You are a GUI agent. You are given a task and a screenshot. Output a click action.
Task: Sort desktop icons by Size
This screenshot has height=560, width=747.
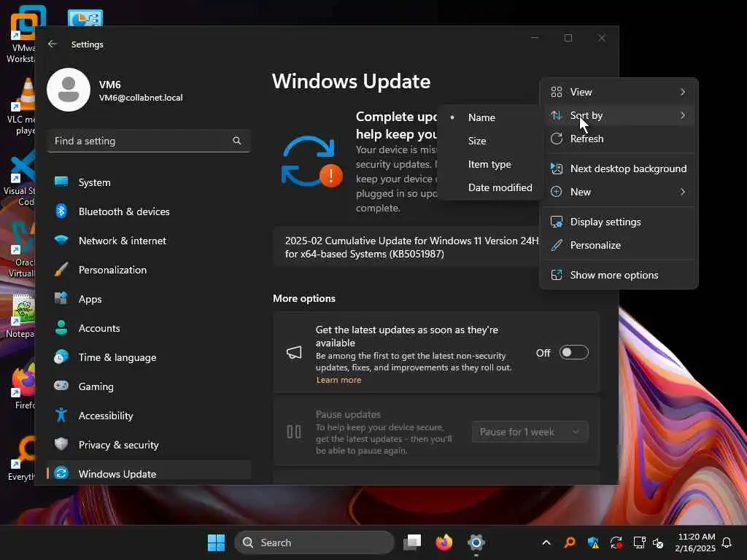489,141
